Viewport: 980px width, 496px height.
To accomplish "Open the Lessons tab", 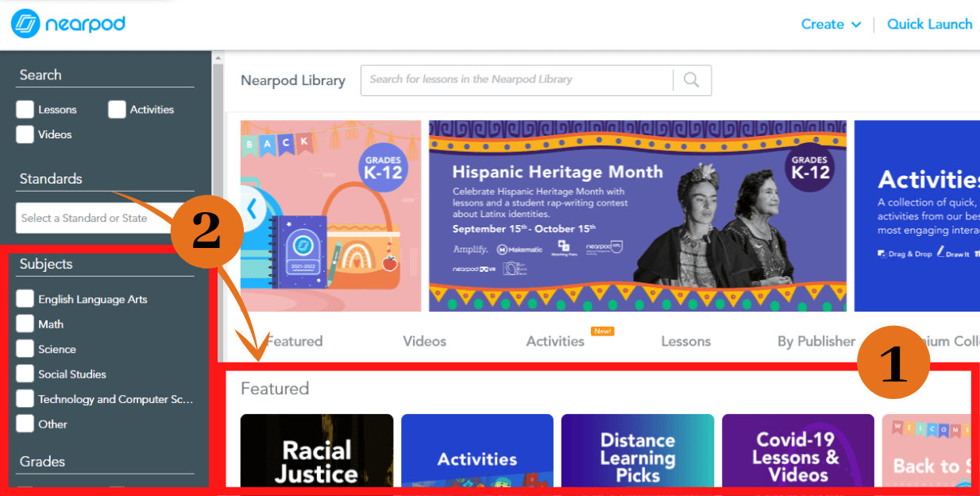I will 685,341.
